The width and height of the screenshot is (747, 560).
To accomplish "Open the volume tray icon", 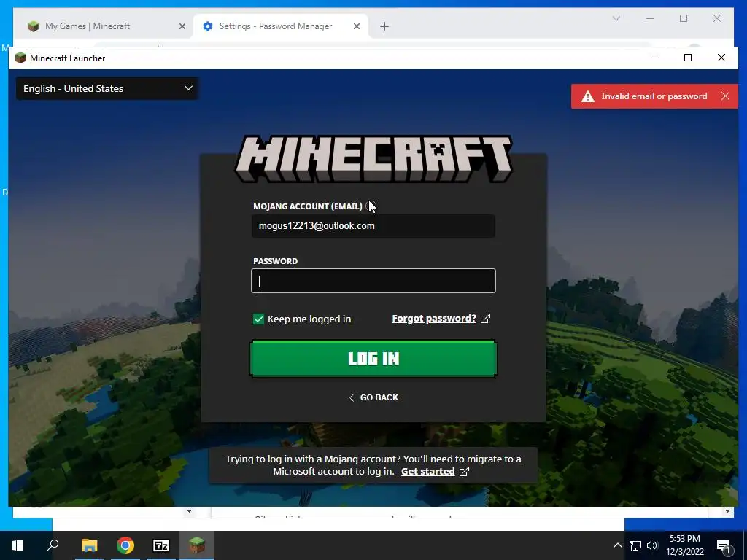I will [x=652, y=545].
